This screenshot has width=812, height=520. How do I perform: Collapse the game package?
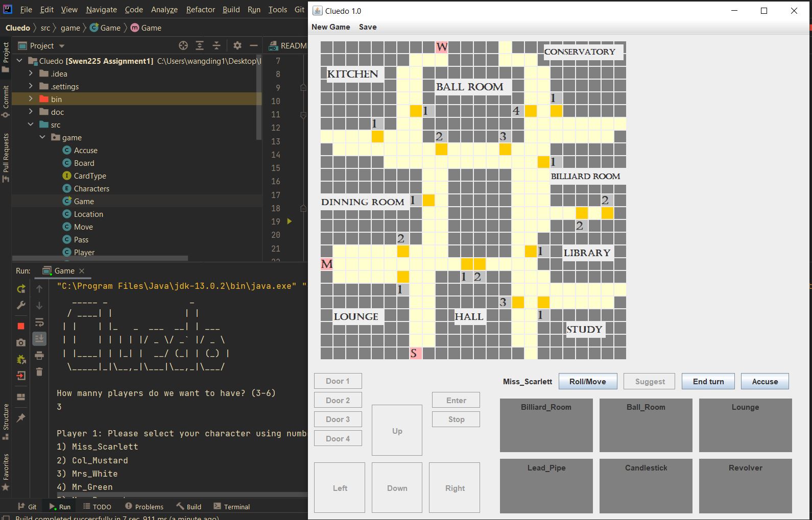click(x=42, y=137)
